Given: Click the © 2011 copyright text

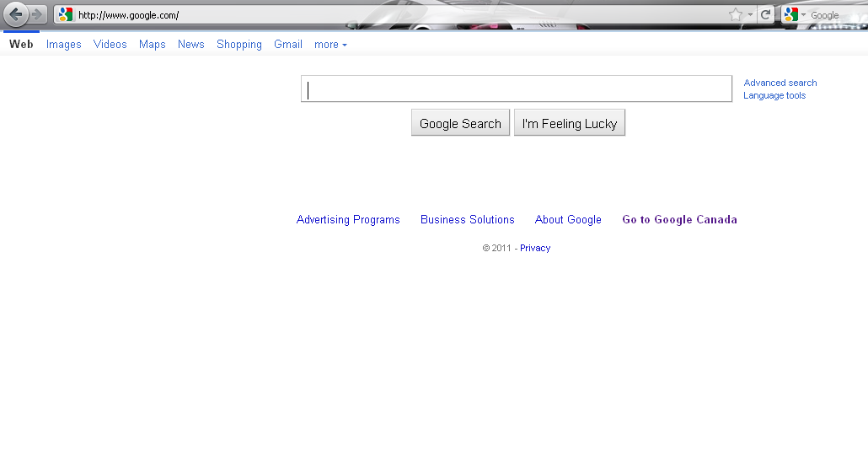Looking at the screenshot, I should [x=496, y=248].
